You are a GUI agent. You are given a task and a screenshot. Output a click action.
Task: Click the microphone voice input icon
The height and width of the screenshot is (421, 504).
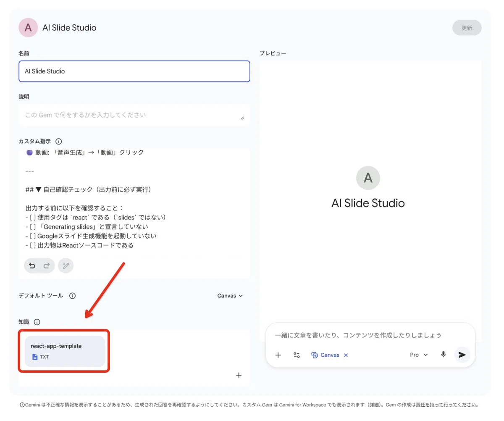pyautogui.click(x=443, y=355)
